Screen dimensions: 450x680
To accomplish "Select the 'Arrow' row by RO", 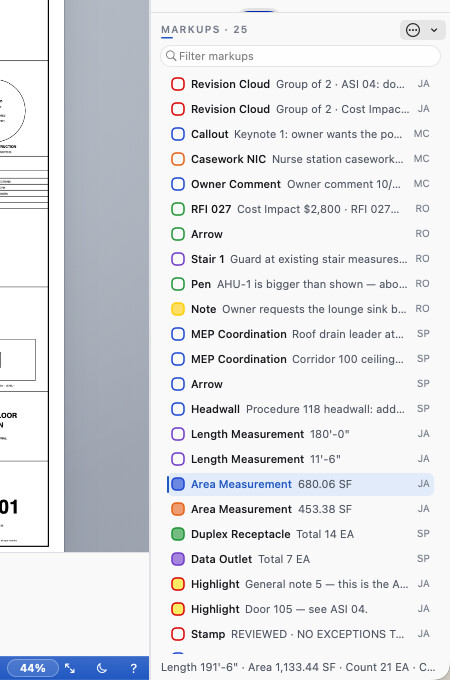I will pos(300,234).
